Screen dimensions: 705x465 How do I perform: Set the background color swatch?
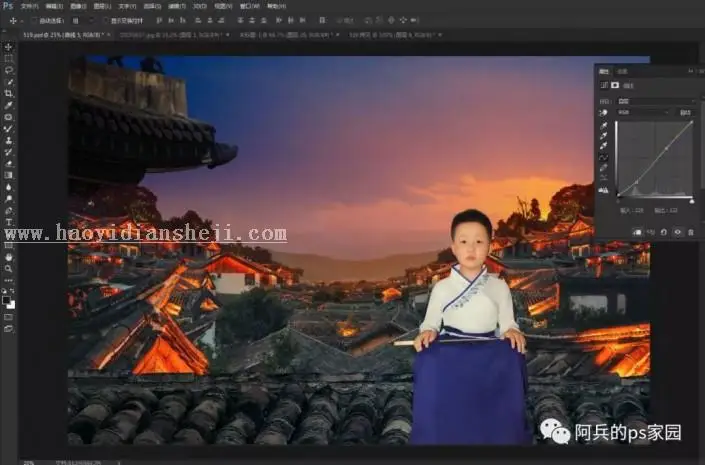tap(11, 305)
